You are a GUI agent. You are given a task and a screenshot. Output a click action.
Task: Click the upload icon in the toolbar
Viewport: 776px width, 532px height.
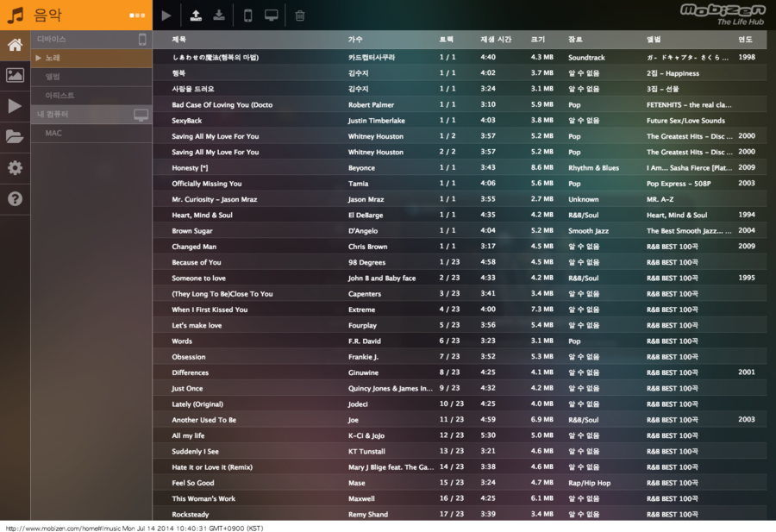tap(196, 16)
